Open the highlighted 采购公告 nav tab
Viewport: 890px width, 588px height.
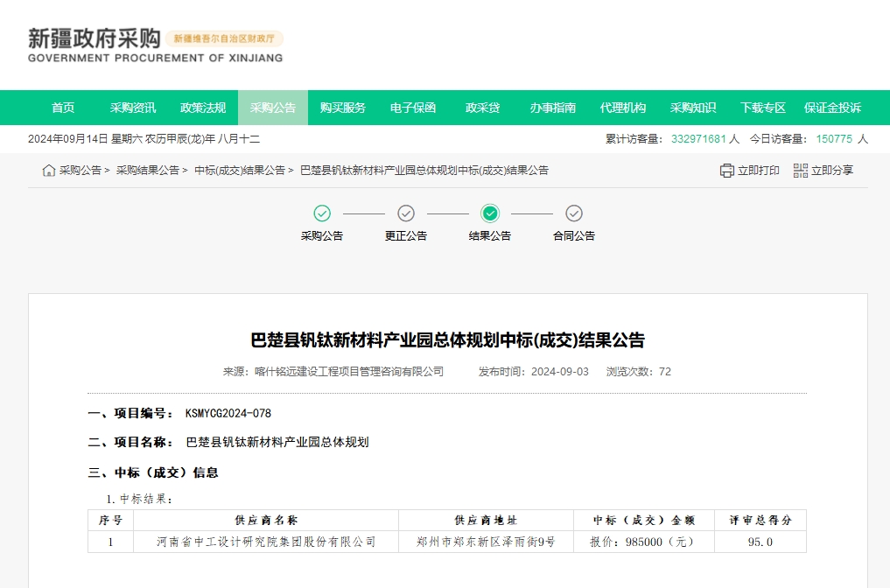[273, 108]
